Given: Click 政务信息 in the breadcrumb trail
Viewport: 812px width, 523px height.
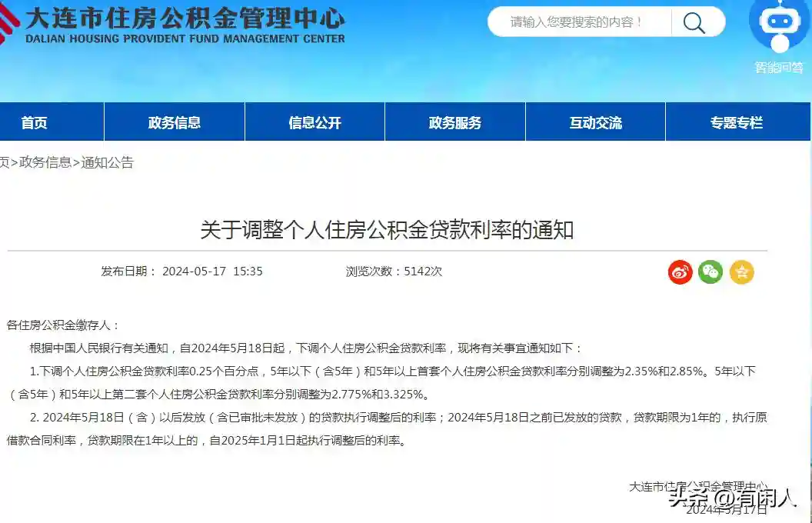Looking at the screenshot, I should (45, 162).
